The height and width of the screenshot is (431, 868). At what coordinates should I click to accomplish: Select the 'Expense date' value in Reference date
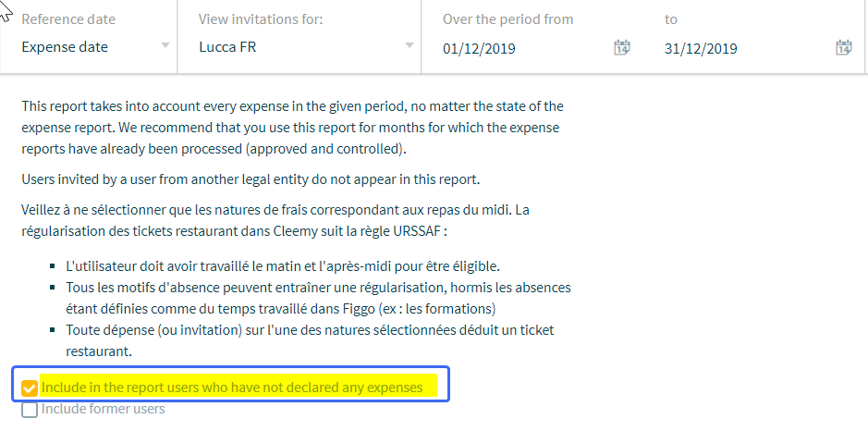point(65,47)
